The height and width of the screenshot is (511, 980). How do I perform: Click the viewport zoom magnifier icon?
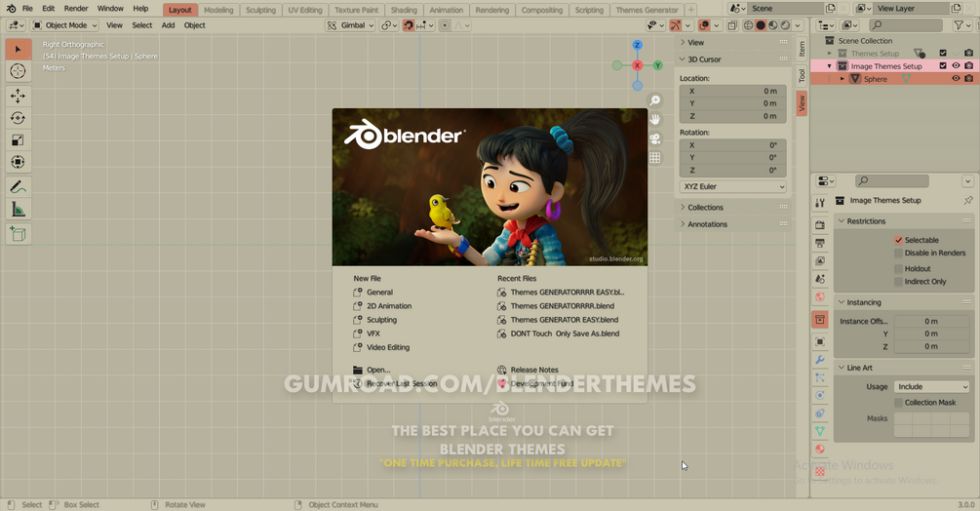click(x=654, y=99)
